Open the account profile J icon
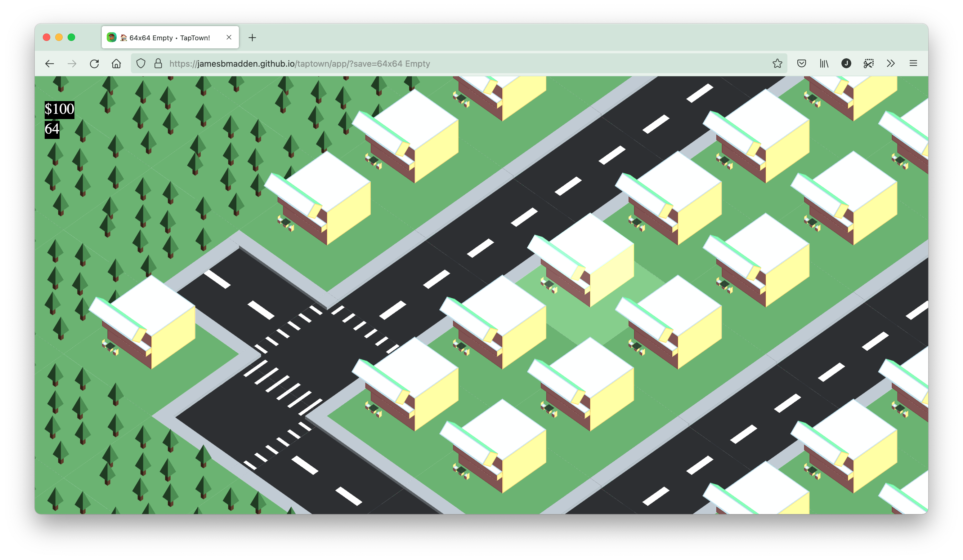 (x=846, y=63)
